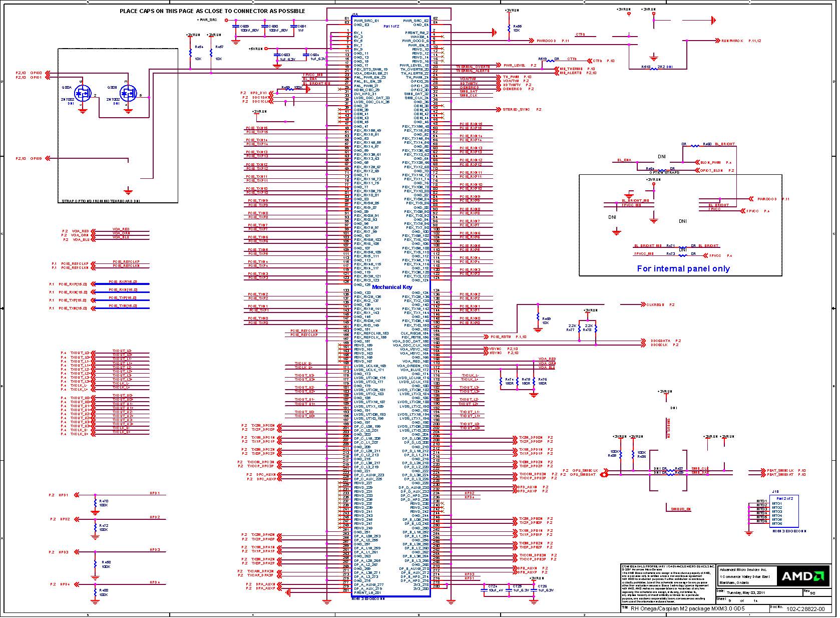Select resistor R486 label
Image resolution: width=840 pixels, height=618 pixels.
point(641,456)
